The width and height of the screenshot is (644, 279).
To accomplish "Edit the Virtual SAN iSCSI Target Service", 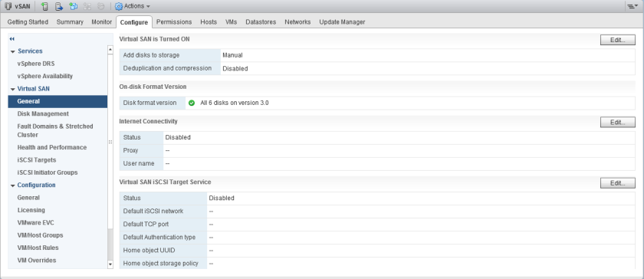I will coord(618,183).
